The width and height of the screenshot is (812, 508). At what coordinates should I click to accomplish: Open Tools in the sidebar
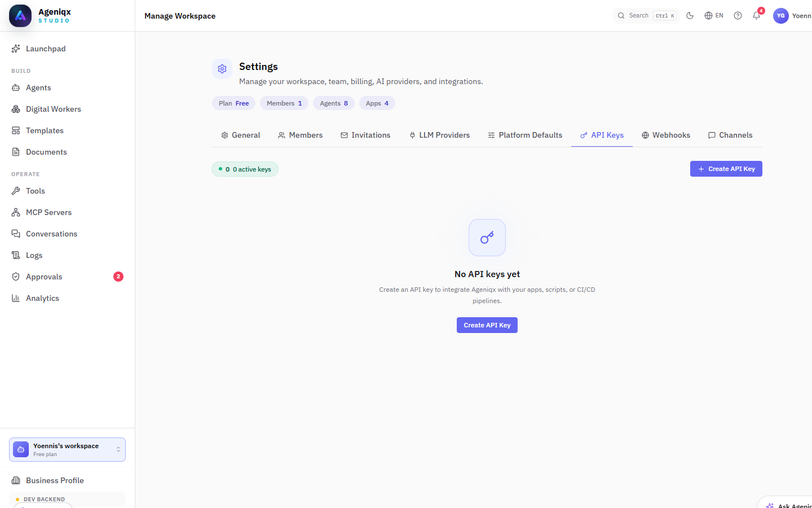[x=68, y=191]
